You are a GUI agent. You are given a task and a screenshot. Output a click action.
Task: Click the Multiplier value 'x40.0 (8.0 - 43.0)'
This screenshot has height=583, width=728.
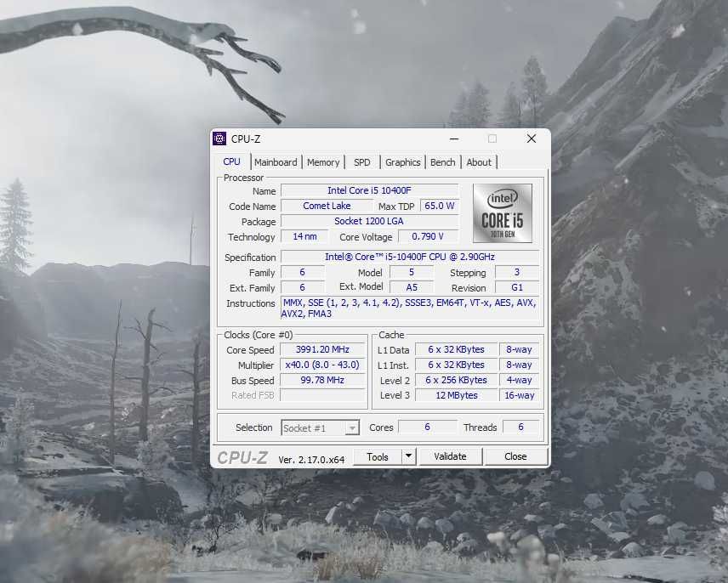(322, 365)
